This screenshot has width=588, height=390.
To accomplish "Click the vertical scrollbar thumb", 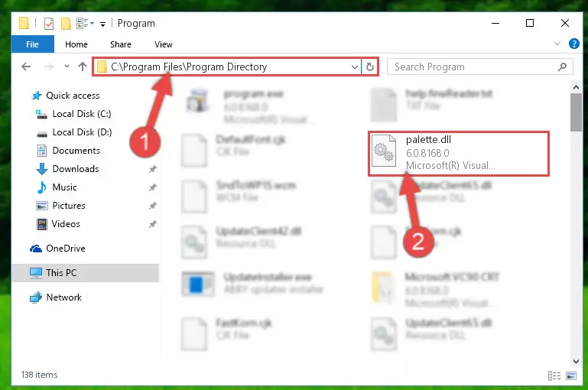I will click(576, 112).
